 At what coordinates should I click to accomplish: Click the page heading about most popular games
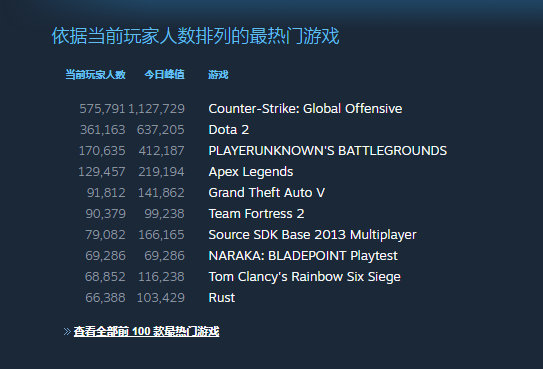click(x=195, y=36)
